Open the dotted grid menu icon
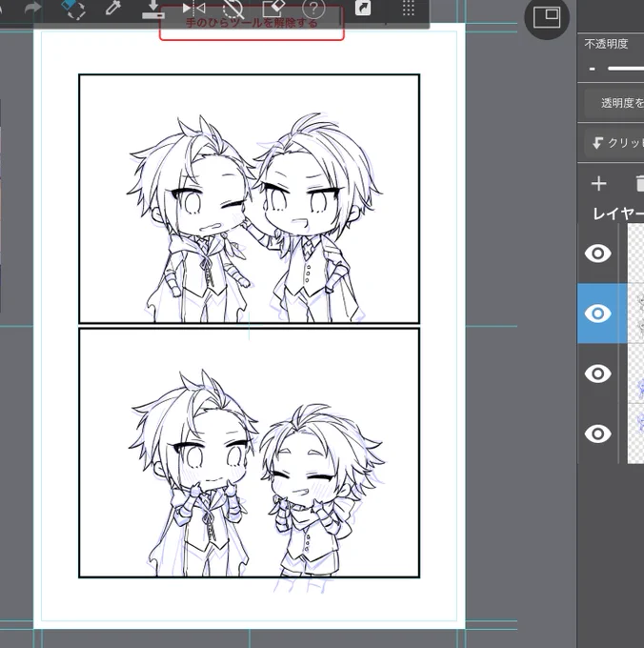The width and height of the screenshot is (644, 648). click(x=408, y=8)
